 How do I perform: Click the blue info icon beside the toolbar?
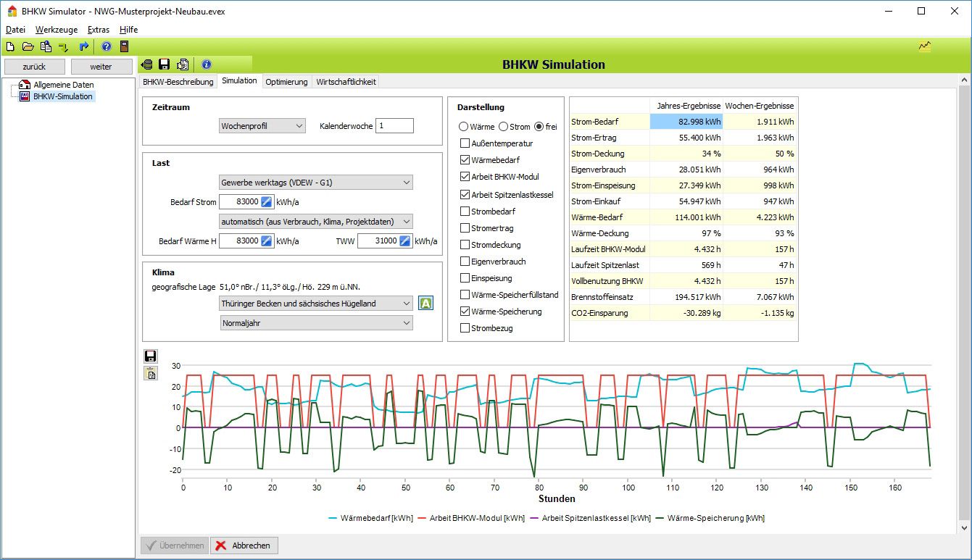[x=206, y=64]
